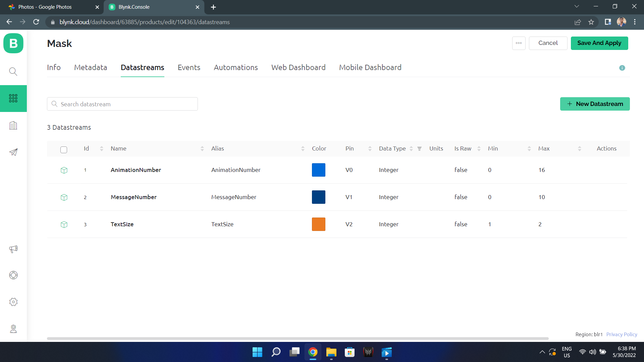Open the three-dots more options button
644x362 pixels.
pos(519,43)
